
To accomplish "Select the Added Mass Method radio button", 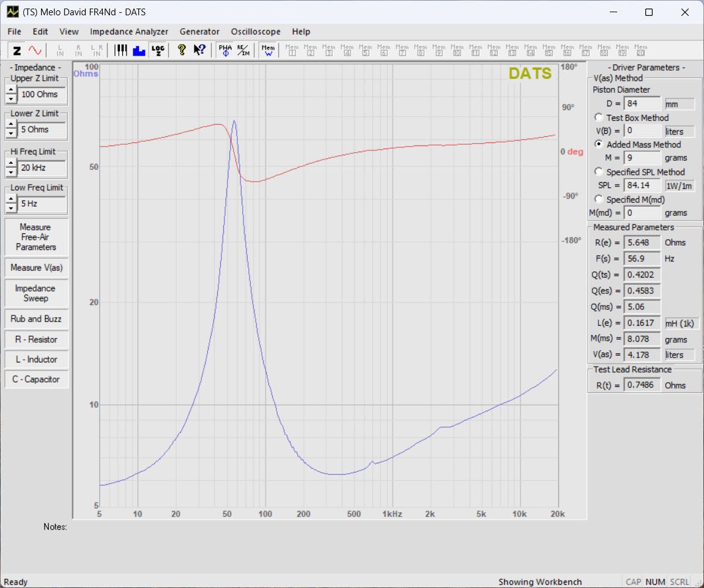I will coord(599,144).
